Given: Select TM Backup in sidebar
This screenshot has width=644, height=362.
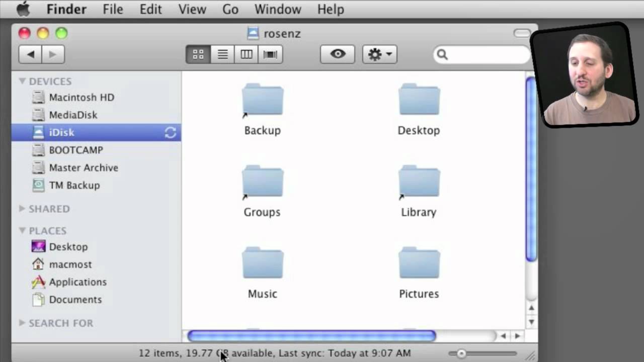Looking at the screenshot, I should pos(96,185).
